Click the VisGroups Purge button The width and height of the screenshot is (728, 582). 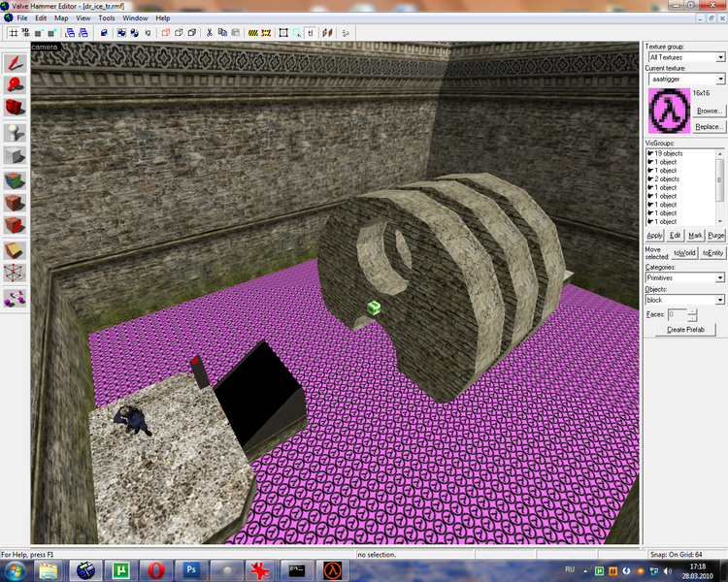click(x=715, y=236)
